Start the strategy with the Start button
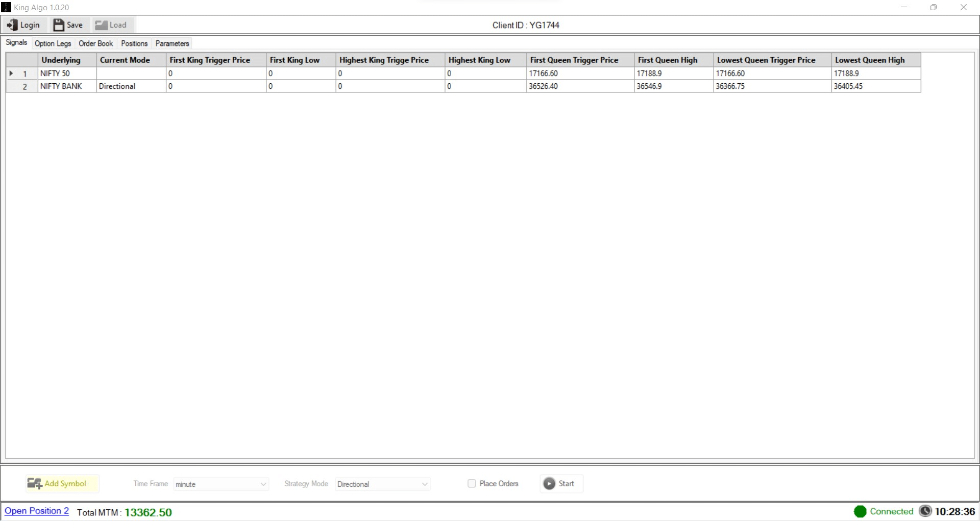Screen dimensions: 980x521 pos(561,484)
